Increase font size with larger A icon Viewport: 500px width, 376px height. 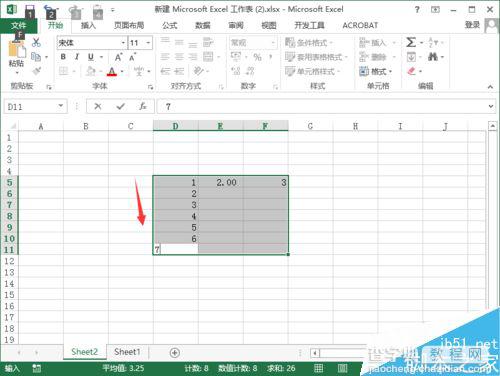pyautogui.click(x=118, y=57)
